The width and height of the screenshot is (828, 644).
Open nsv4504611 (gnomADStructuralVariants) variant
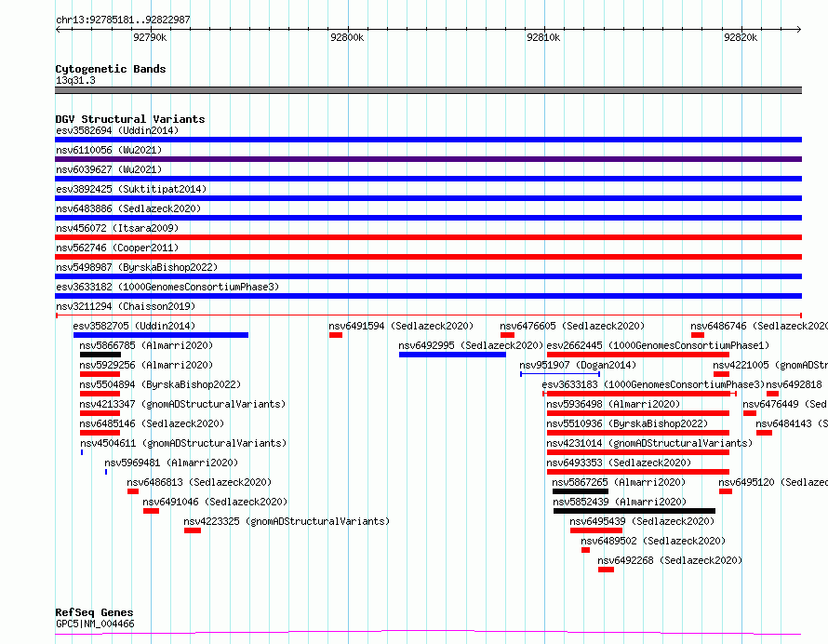click(183, 443)
